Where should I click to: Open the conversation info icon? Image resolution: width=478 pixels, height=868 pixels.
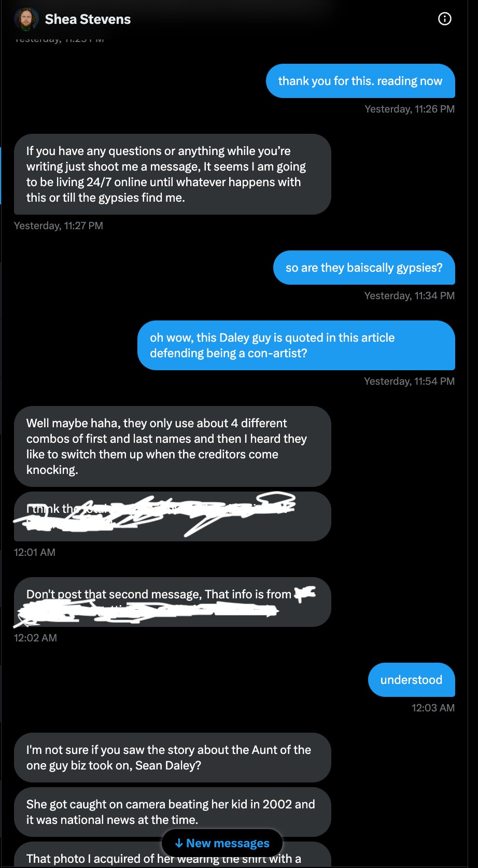point(445,19)
